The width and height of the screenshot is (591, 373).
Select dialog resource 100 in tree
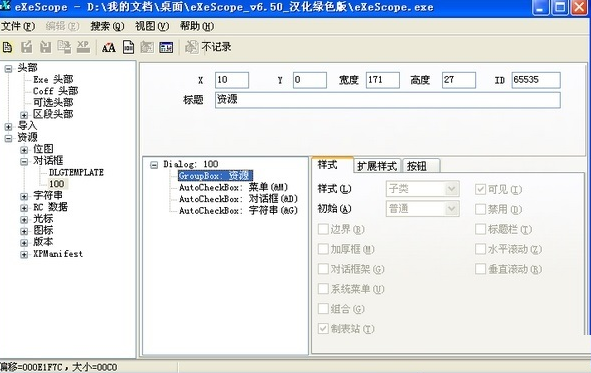click(57, 184)
